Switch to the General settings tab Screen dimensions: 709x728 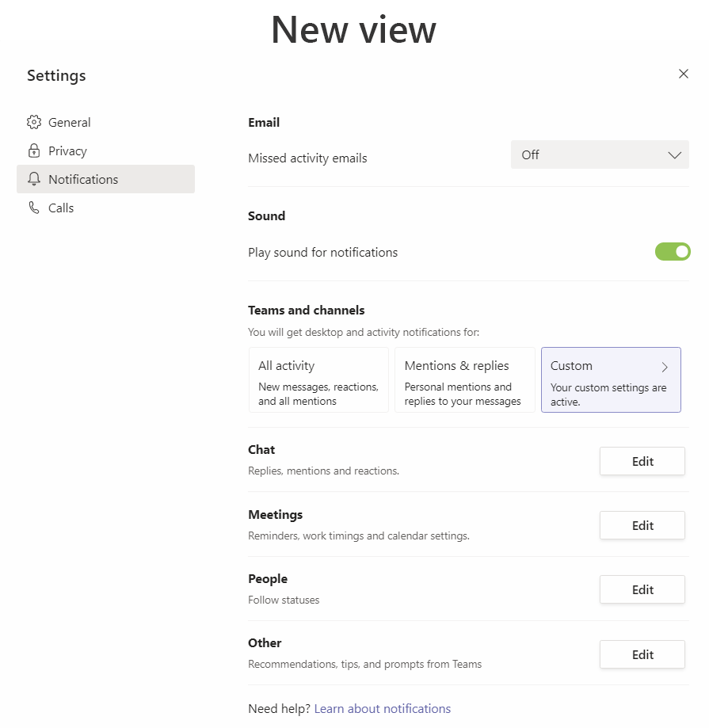tap(70, 122)
